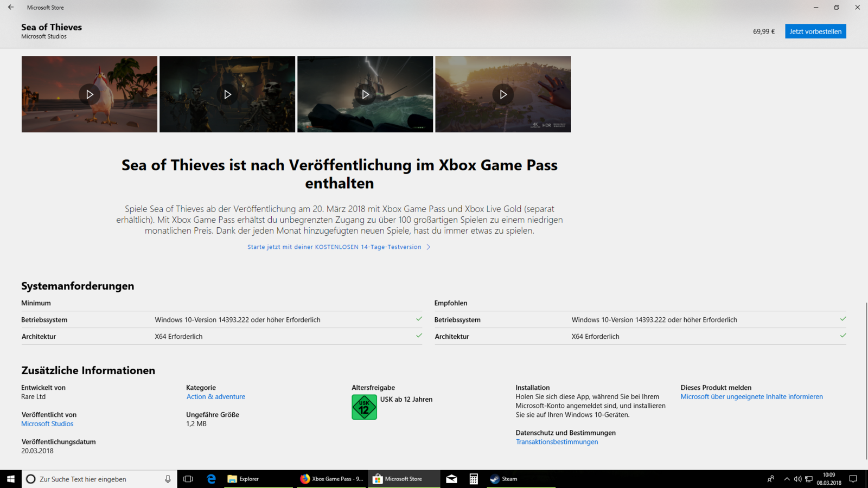The width and height of the screenshot is (868, 488).
Task: Click the USK ab 12 Jahren text
Action: (406, 400)
